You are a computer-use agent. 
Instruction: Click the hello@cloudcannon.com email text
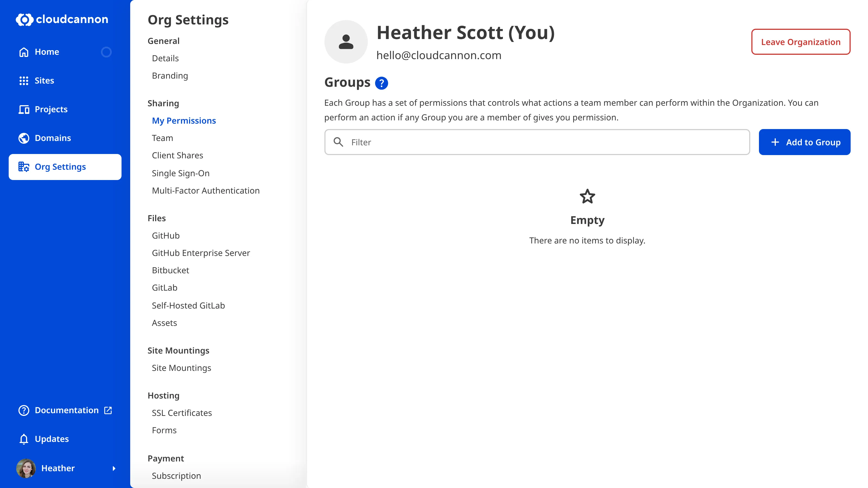439,55
